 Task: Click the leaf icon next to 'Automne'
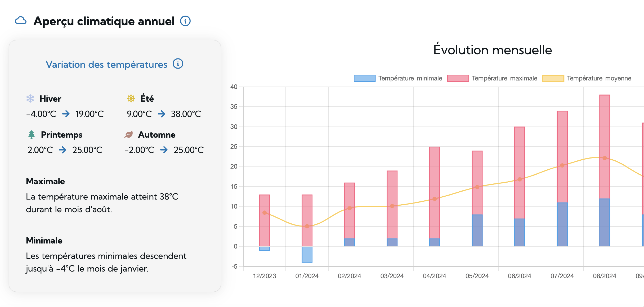pyautogui.click(x=129, y=134)
